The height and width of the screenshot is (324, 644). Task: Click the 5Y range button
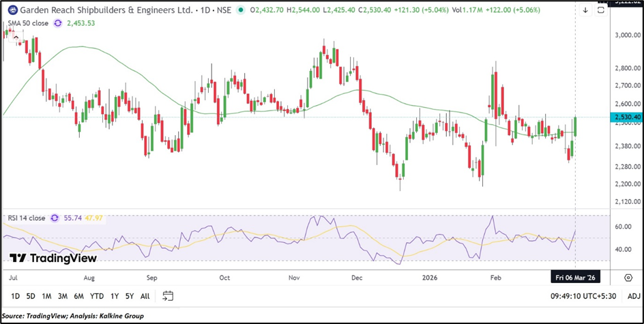[x=130, y=296]
